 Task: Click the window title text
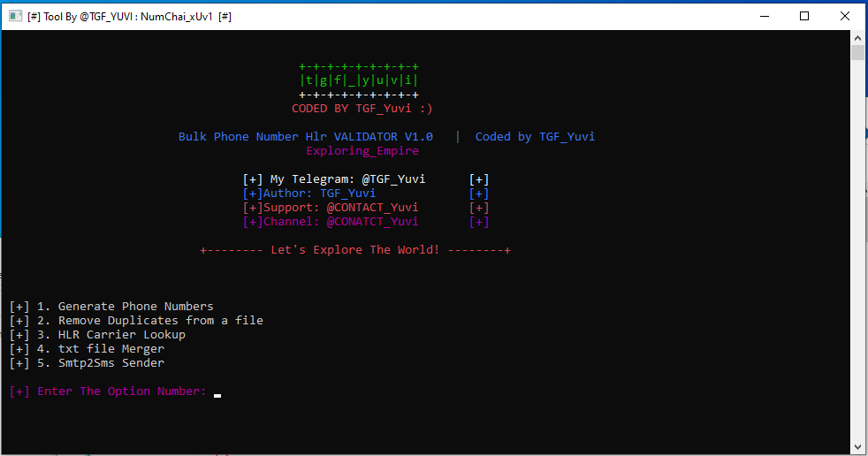click(x=130, y=17)
